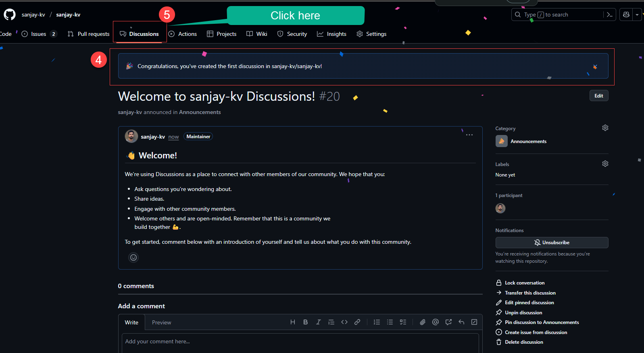Image resolution: width=644 pixels, height=353 pixels.
Task: Open Announcements category in sidebar
Action: point(529,141)
